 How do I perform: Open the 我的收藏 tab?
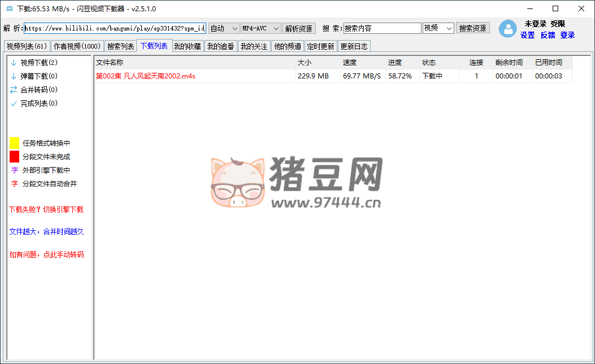pyautogui.click(x=187, y=46)
